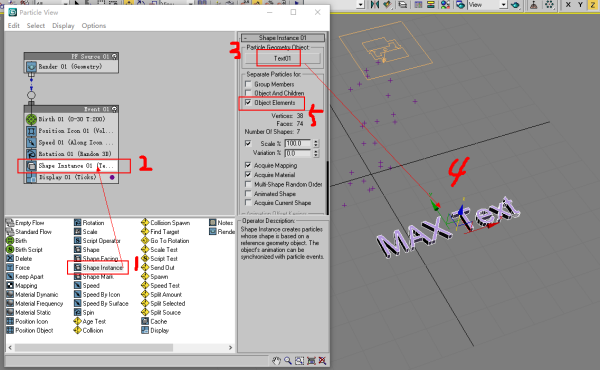Viewport: 600px width, 370px height.
Task: Pick Delete operator from depot
Action: 19,259
